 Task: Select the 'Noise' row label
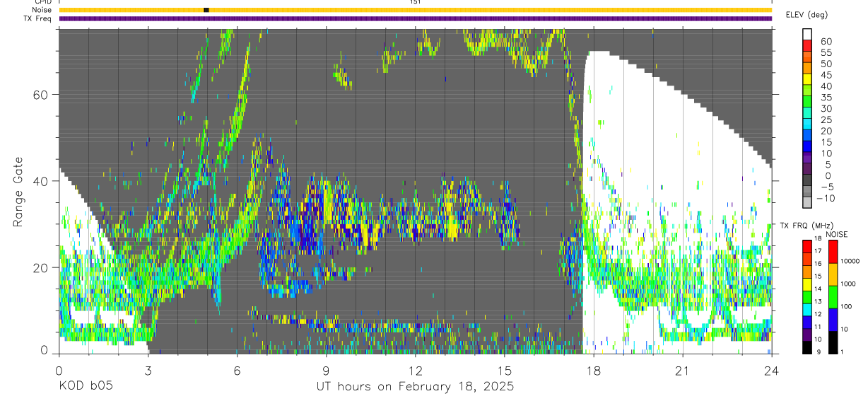click(x=41, y=10)
